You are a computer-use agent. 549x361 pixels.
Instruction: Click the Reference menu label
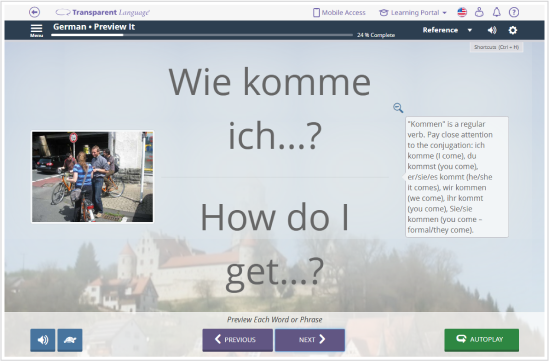[440, 30]
